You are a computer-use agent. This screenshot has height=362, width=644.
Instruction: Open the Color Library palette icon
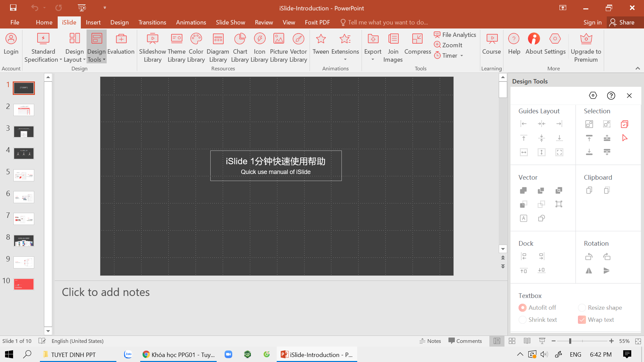pos(196,39)
